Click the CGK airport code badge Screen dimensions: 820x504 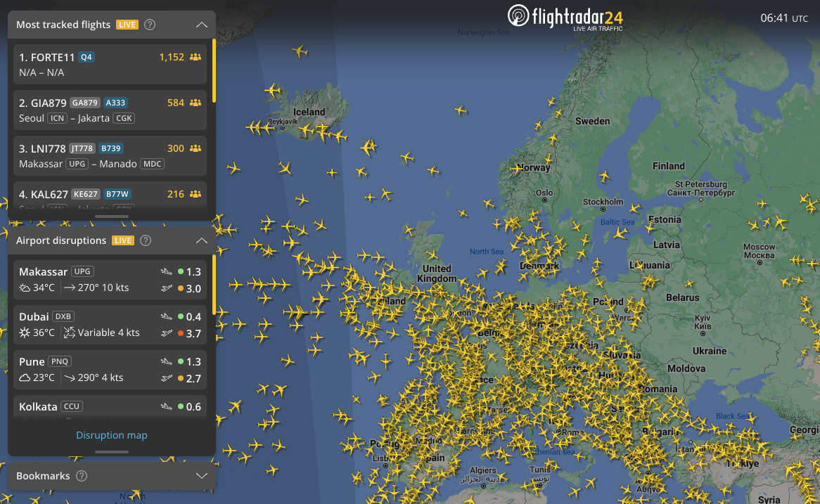click(x=124, y=118)
